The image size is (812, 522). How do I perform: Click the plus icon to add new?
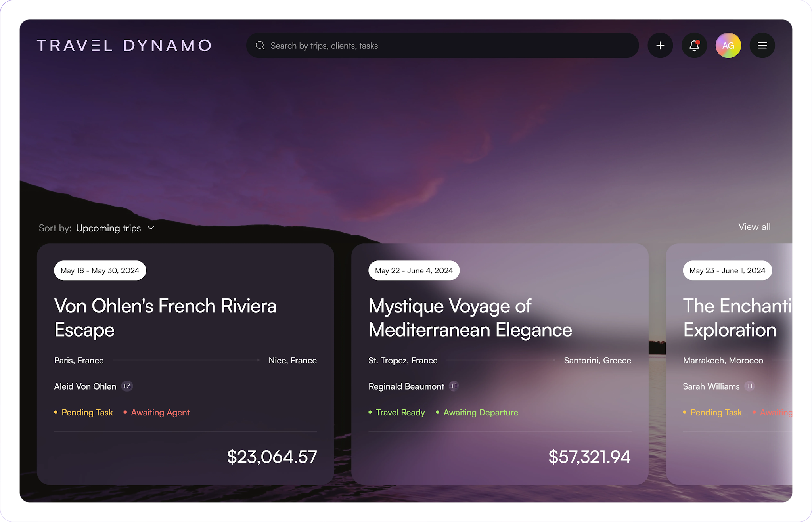point(661,46)
